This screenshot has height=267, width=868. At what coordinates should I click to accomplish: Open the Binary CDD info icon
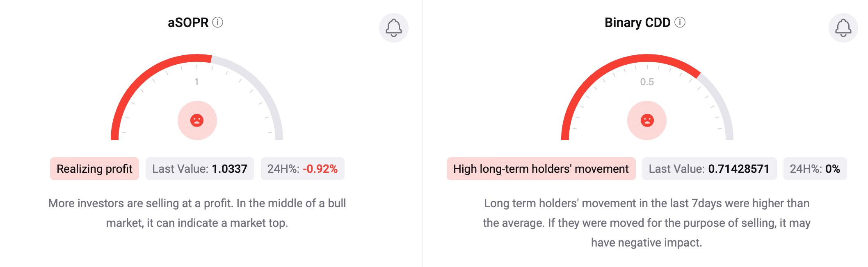click(680, 22)
